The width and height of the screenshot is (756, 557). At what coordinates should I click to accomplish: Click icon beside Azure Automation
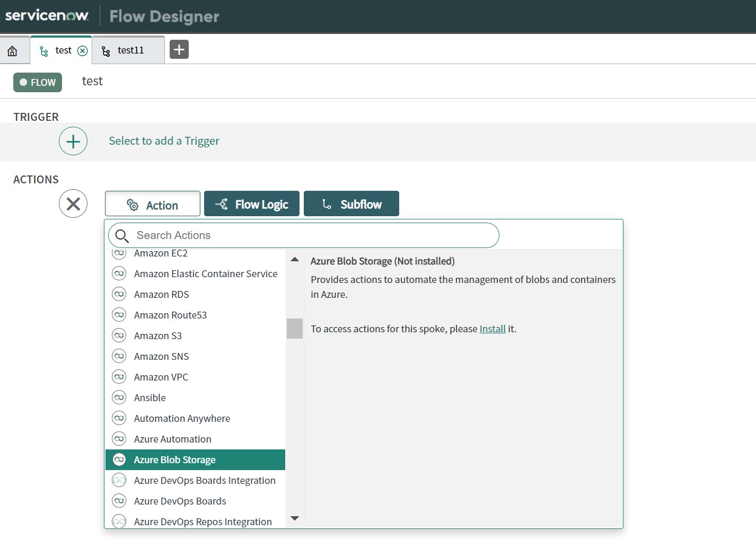119,439
